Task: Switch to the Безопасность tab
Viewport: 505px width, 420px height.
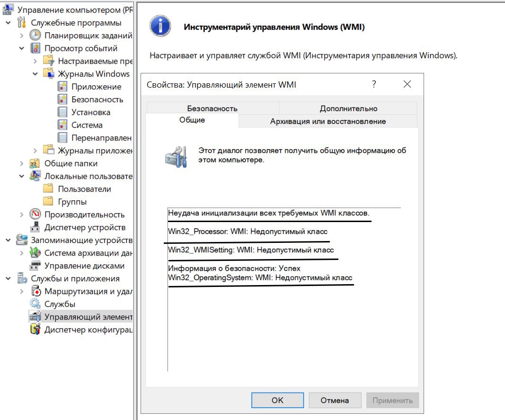Action: point(212,108)
